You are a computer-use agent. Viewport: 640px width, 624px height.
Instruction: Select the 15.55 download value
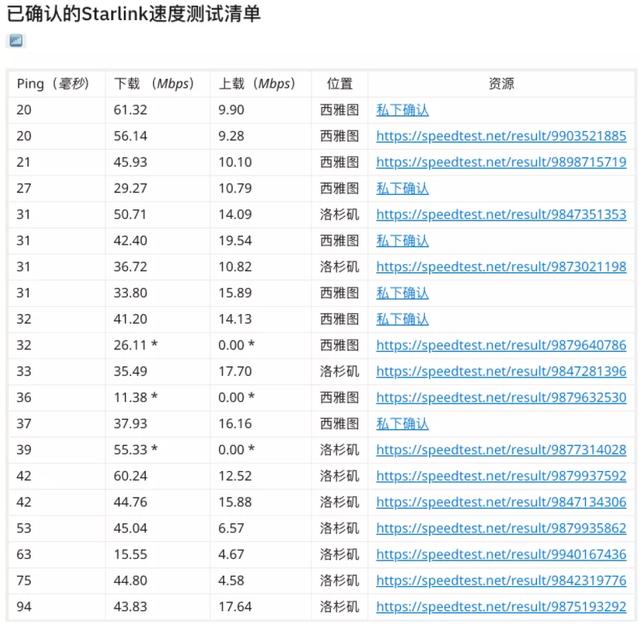click(x=130, y=554)
